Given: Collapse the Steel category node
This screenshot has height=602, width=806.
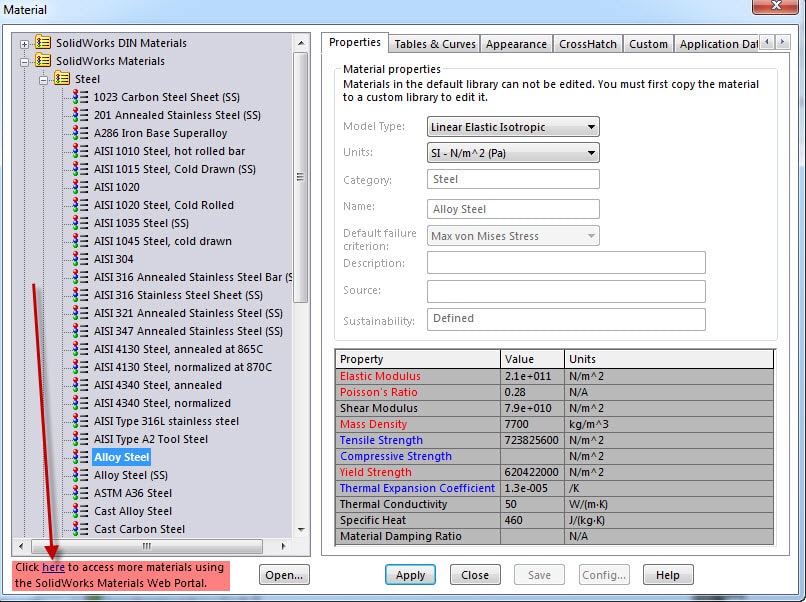Looking at the screenshot, I should (43, 80).
